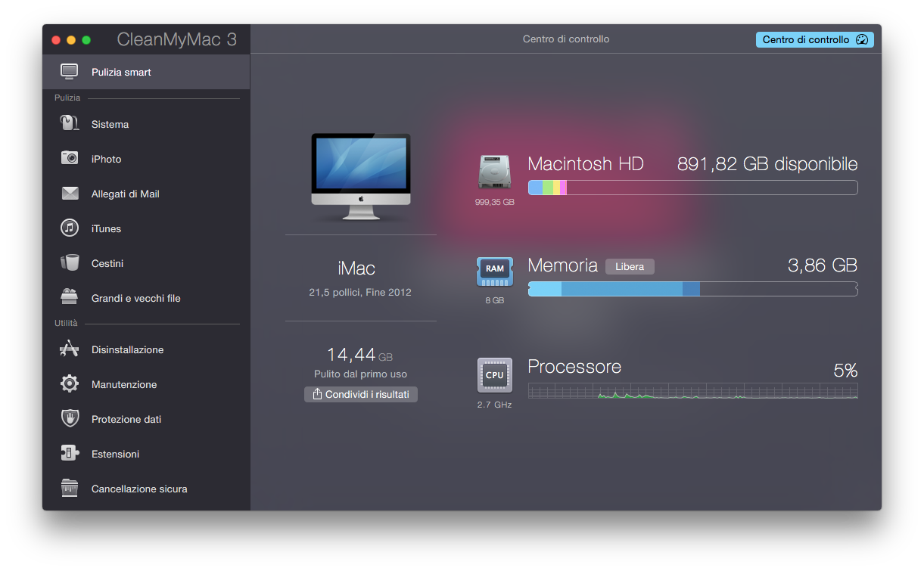Click the Processore activity graph
The width and height of the screenshot is (924, 571).
692,391
